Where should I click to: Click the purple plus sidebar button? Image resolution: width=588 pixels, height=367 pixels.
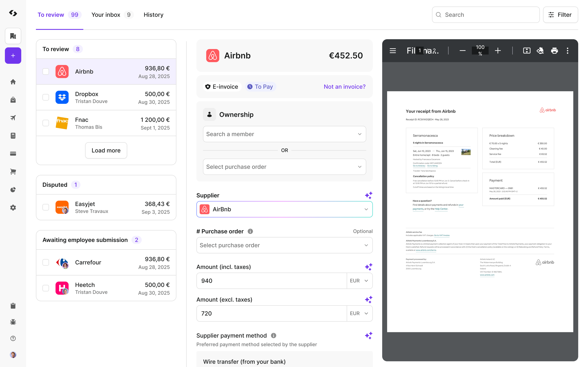point(13,56)
